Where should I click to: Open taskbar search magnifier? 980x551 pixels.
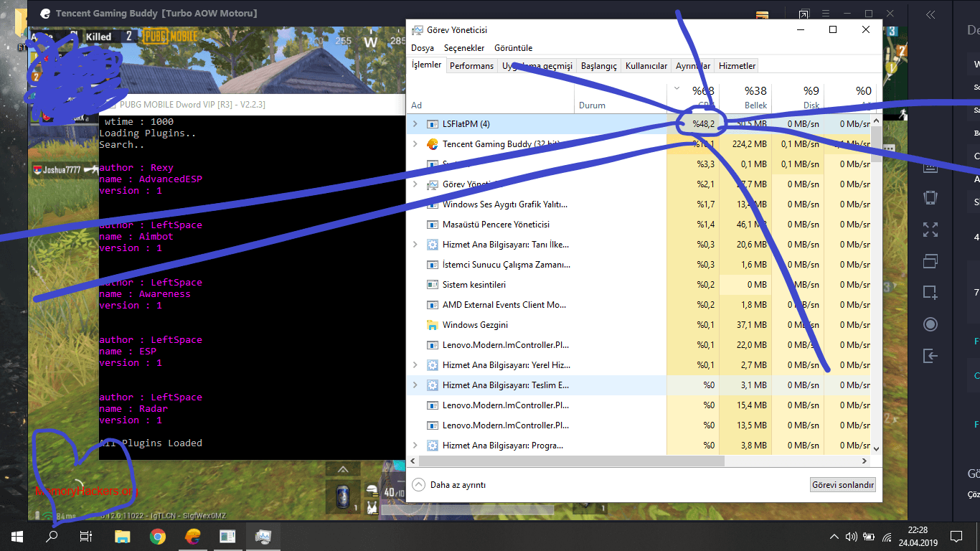52,536
